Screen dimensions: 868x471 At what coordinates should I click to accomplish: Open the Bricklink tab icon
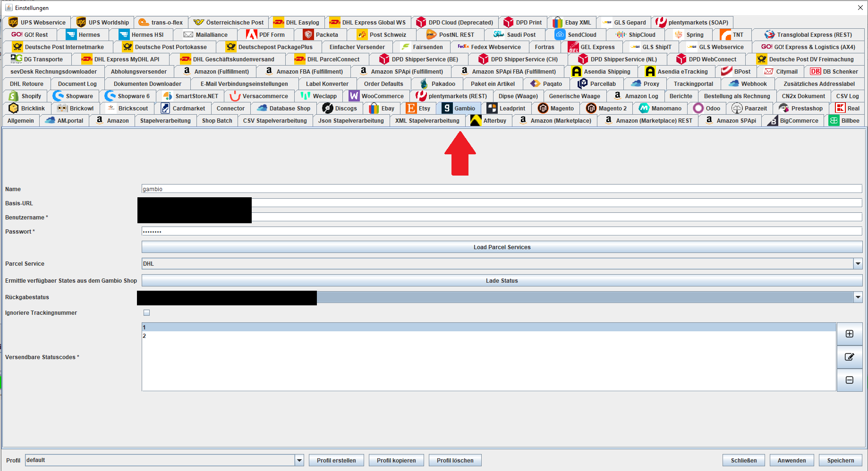click(x=13, y=108)
